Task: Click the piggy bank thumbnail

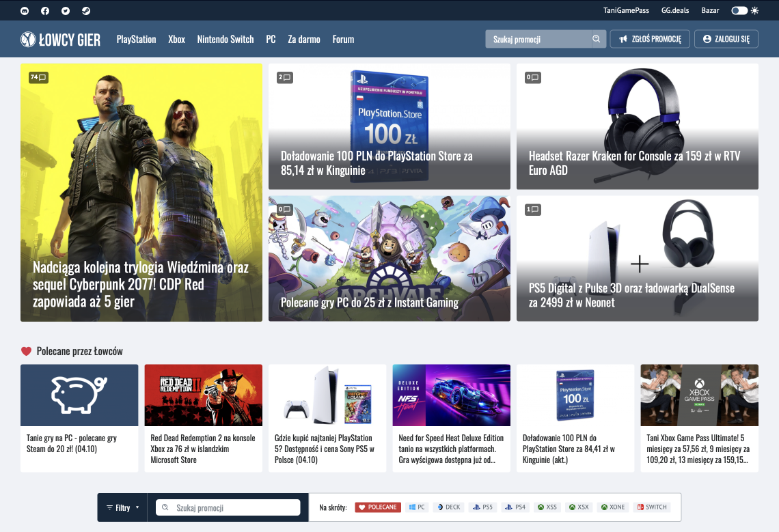Action: [x=79, y=395]
